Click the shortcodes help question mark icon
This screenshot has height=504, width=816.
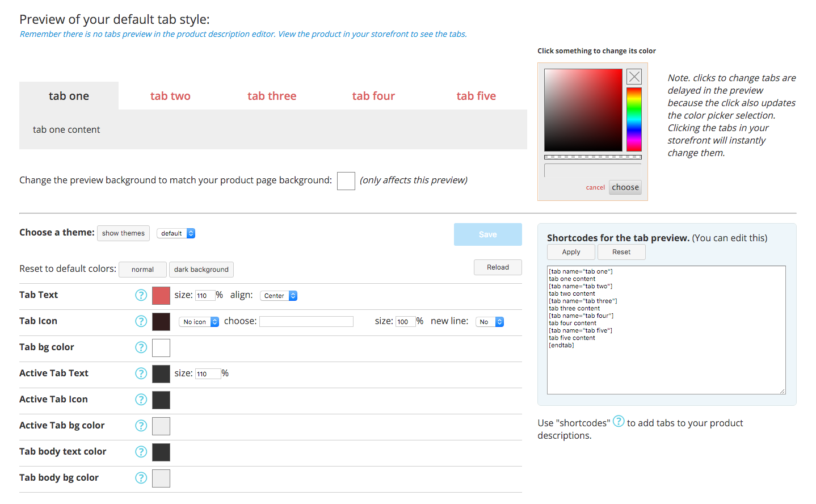pos(619,421)
